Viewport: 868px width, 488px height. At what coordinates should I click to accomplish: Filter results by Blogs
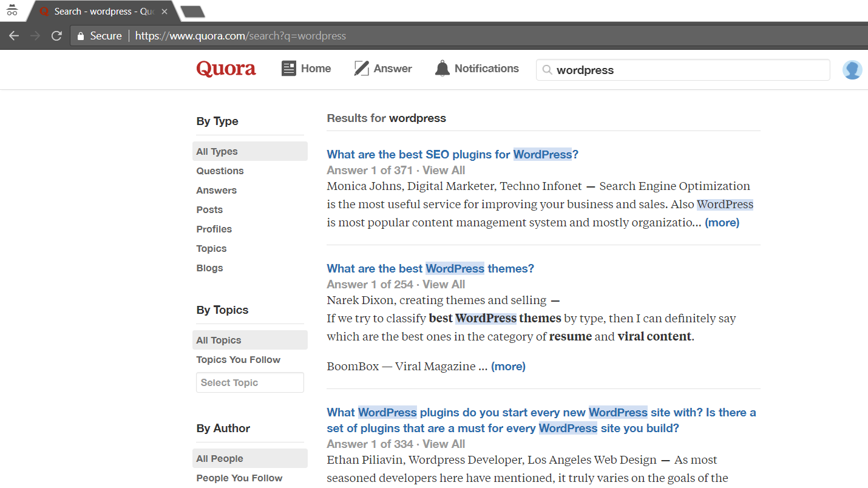(209, 268)
